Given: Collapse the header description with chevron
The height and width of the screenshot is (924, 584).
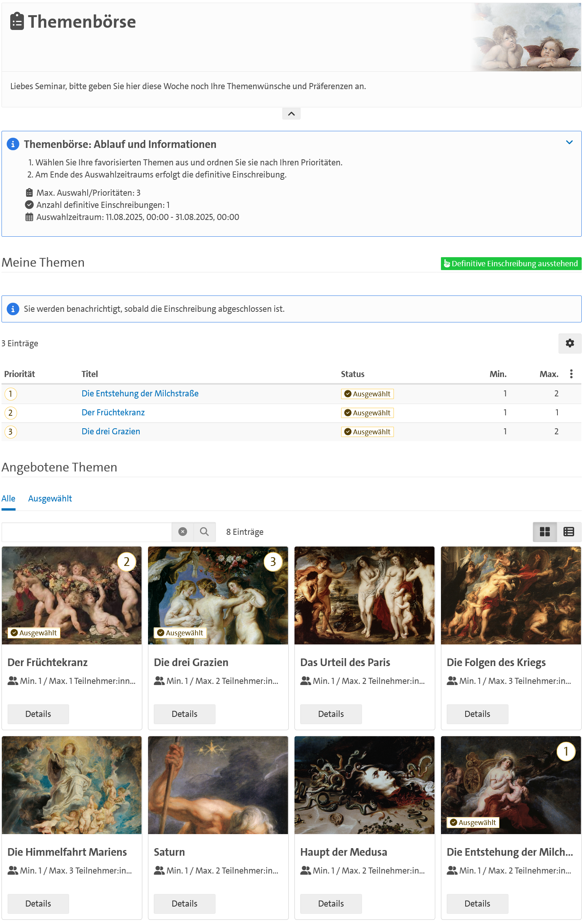Looking at the screenshot, I should [x=291, y=113].
